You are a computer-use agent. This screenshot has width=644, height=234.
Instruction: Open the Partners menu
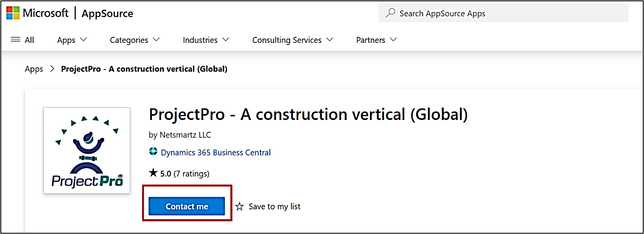point(376,40)
